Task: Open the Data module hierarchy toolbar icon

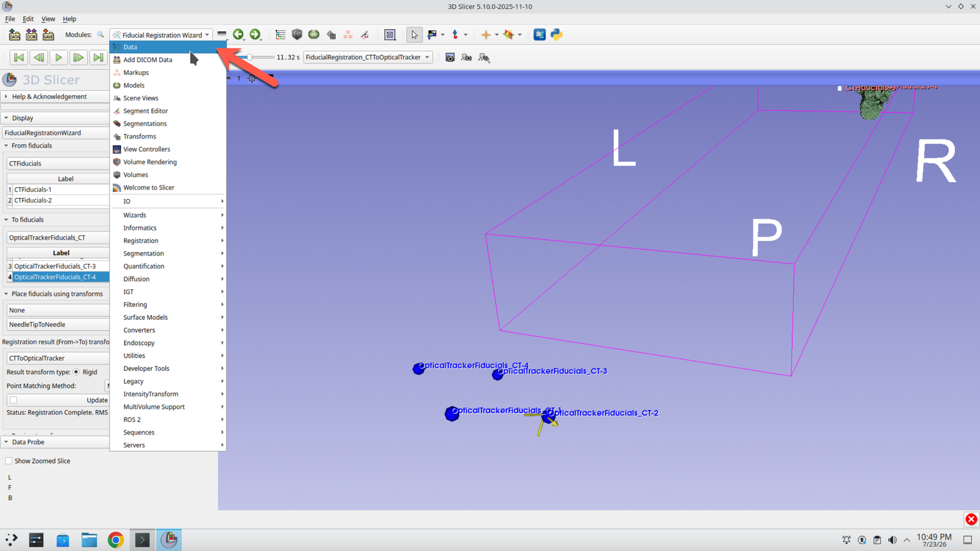Action: point(281,35)
